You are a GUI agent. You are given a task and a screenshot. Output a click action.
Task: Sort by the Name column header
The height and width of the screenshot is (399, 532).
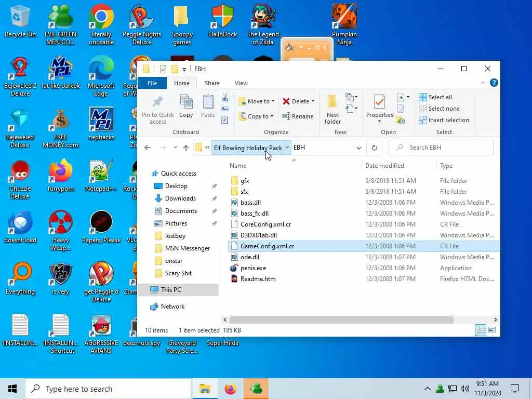(238, 166)
